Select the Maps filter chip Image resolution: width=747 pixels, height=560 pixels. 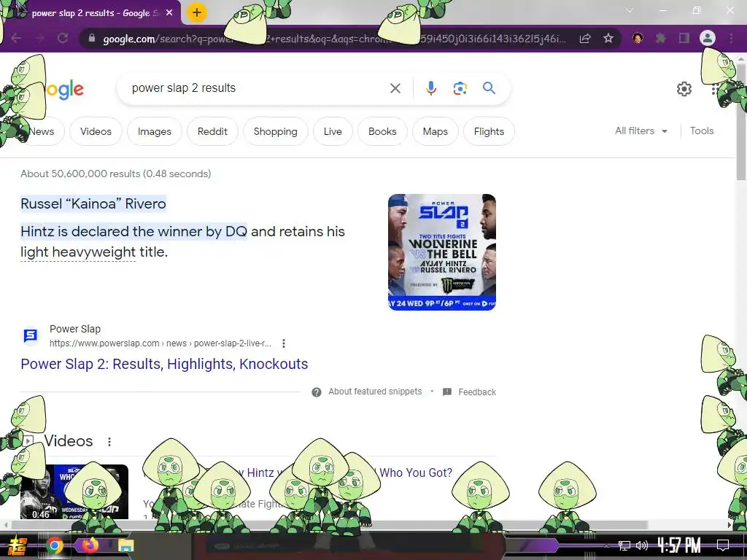click(435, 131)
